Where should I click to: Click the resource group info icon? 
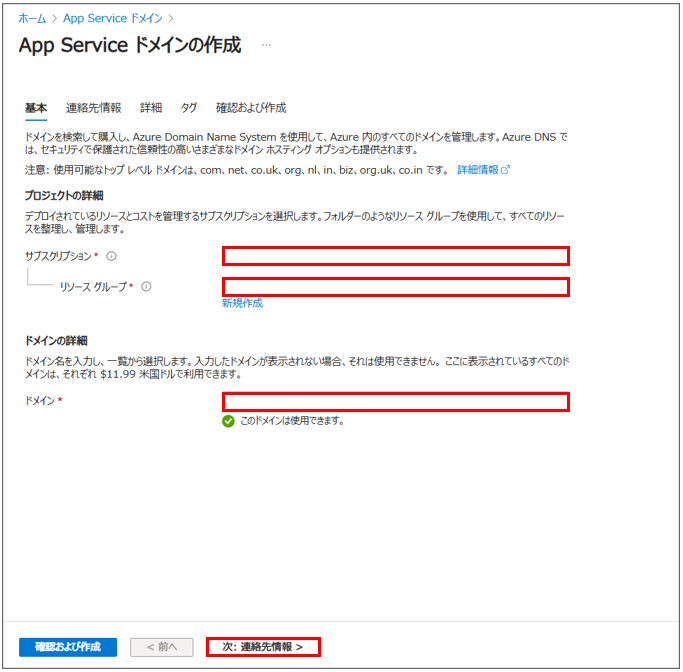click(x=146, y=287)
